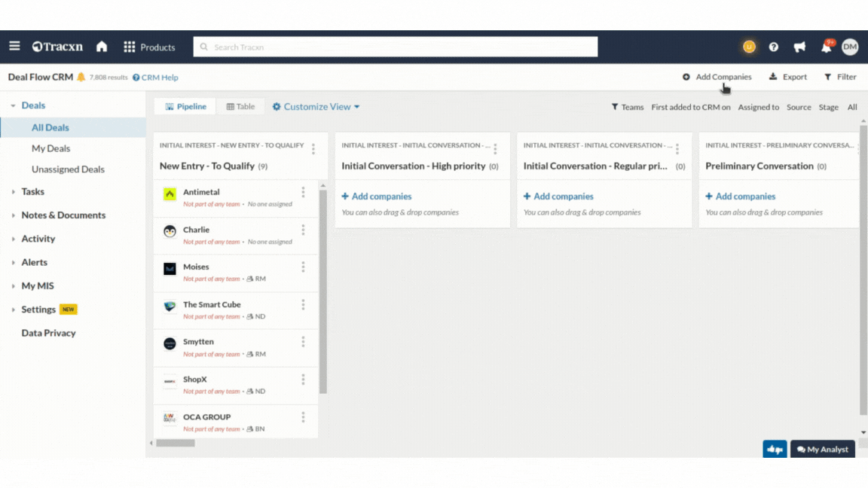This screenshot has width=868, height=488.
Task: Expand the Tasks section in sidebar
Action: (32, 191)
